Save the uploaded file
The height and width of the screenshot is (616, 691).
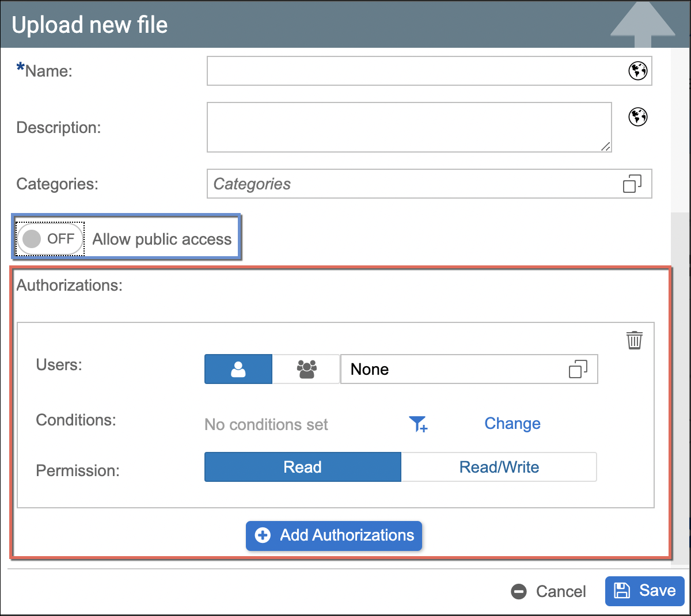(644, 591)
